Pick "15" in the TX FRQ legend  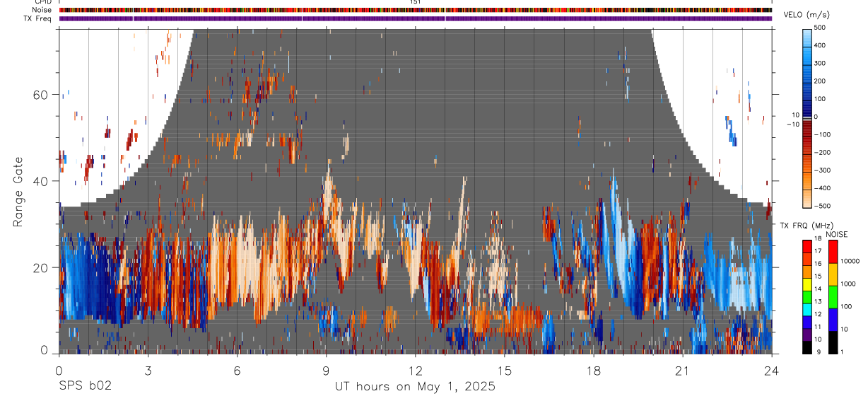819,277
